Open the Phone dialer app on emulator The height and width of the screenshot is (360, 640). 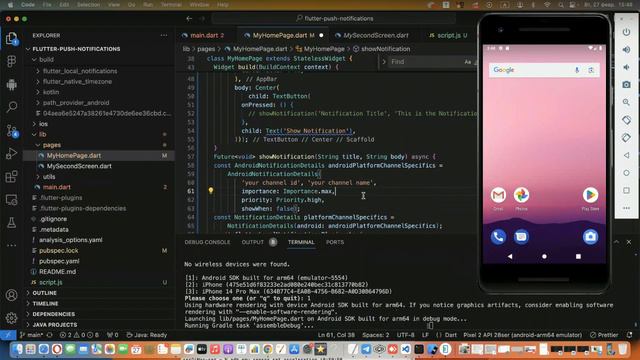498,237
